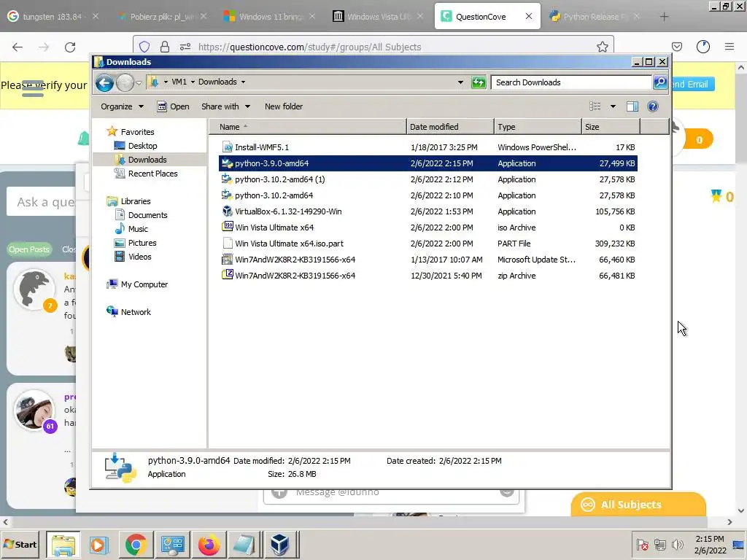Open the Windows Start menu
This screenshot has width=747, height=560.
point(20,544)
